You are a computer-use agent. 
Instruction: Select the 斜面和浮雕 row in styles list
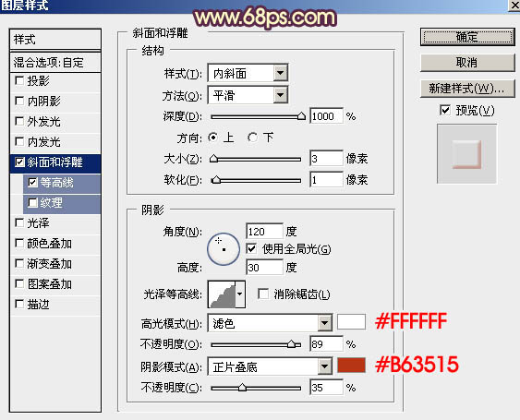coord(55,162)
